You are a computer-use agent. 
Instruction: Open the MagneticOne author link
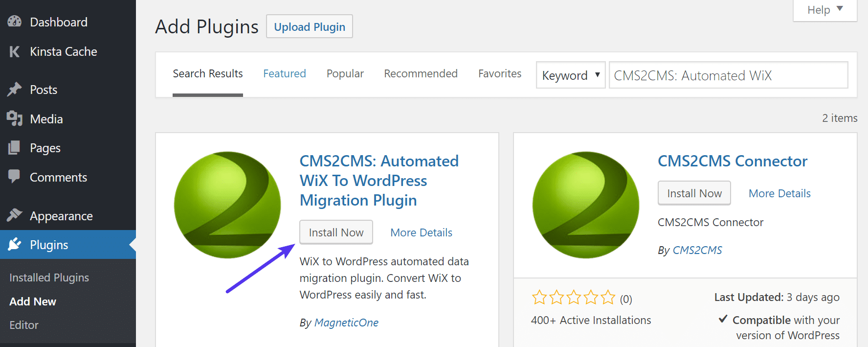[x=346, y=323]
